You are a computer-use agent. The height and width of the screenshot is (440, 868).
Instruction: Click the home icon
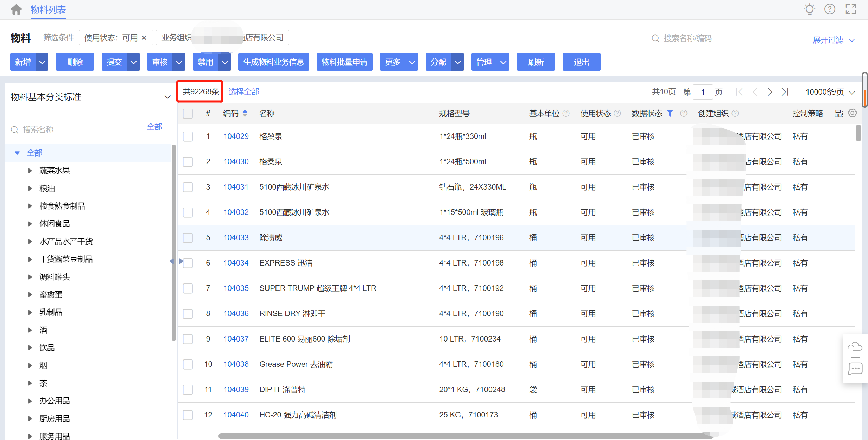16,9
